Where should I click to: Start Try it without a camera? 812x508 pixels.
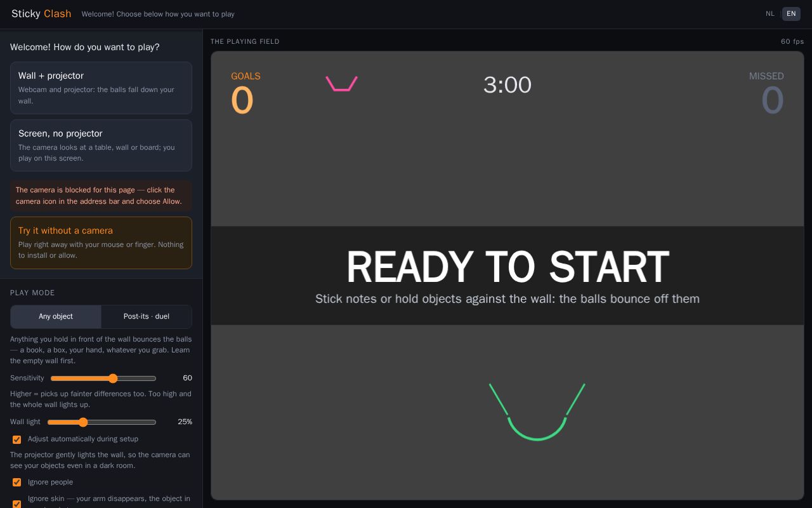click(x=101, y=243)
